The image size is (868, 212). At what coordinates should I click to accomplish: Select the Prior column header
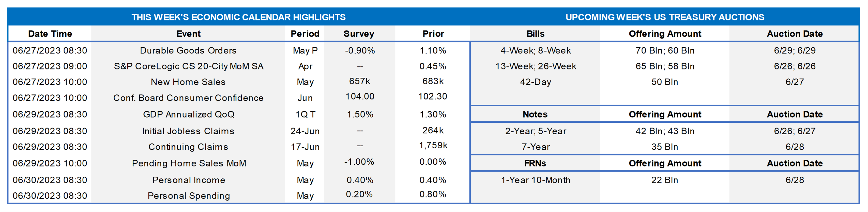click(x=433, y=34)
